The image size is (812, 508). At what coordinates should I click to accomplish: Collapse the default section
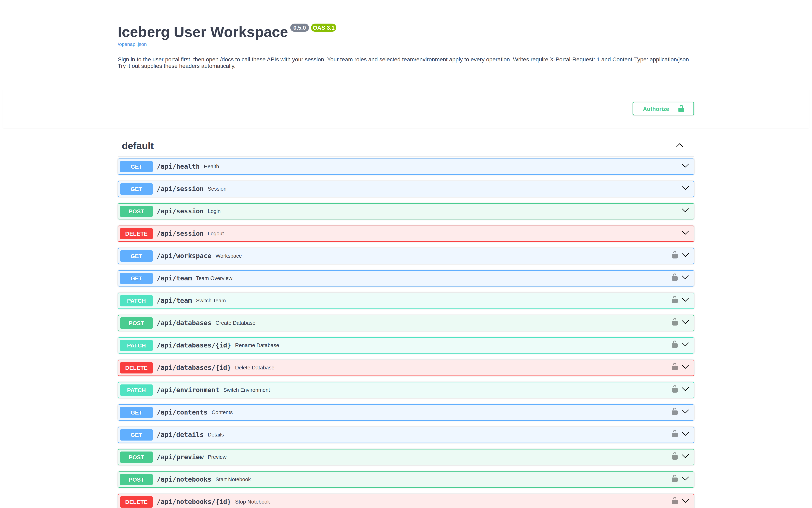click(679, 145)
